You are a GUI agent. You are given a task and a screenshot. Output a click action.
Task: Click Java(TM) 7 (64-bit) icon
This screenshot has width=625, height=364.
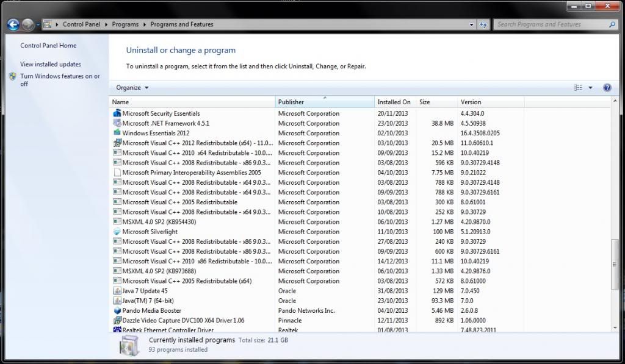click(x=117, y=301)
